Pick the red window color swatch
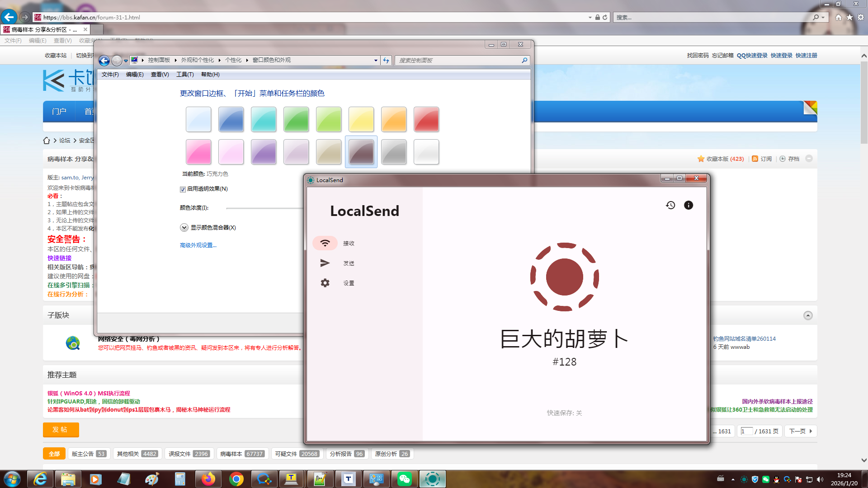Screen dimensions: 868x488 click(x=426, y=119)
